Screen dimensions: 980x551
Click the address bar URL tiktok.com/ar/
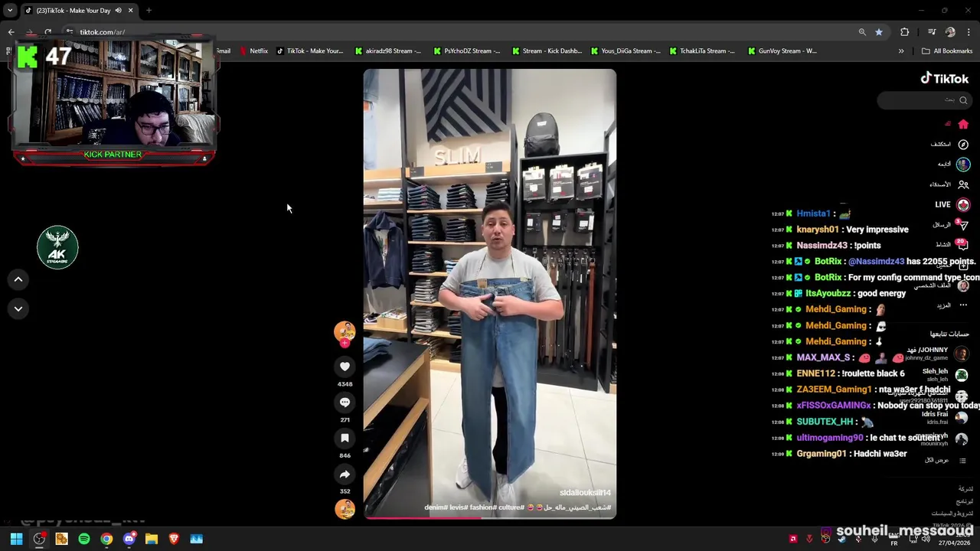[103, 32]
